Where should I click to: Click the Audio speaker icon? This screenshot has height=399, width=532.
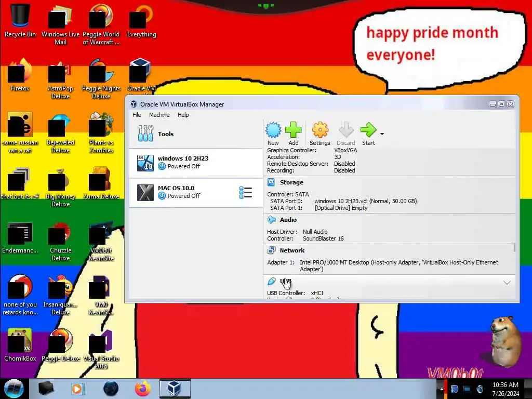pyautogui.click(x=271, y=220)
